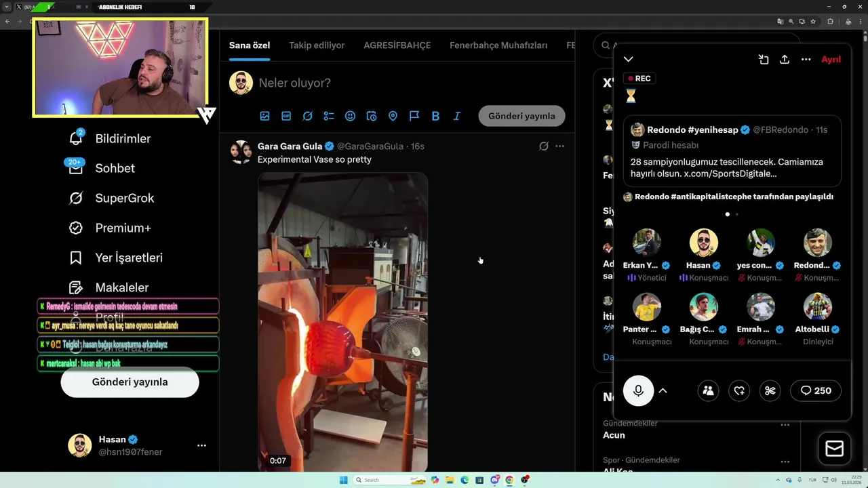Send a heart reaction in Space

point(739,390)
